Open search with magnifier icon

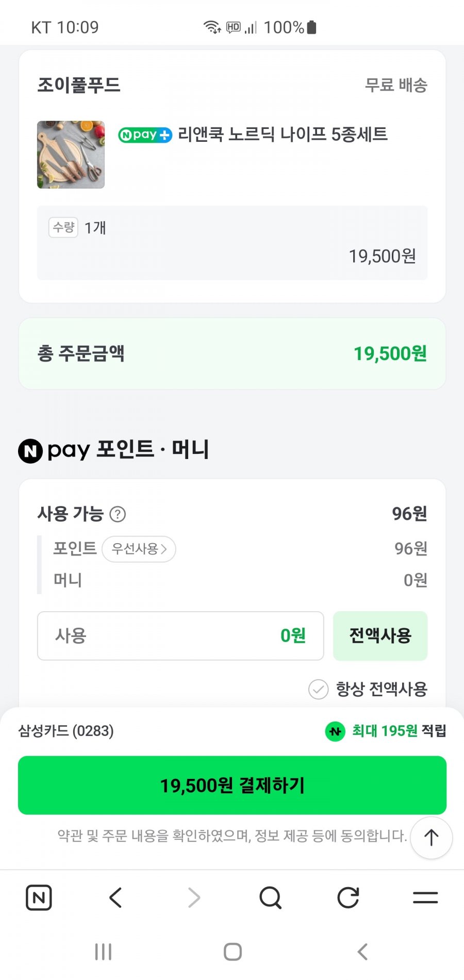271,897
